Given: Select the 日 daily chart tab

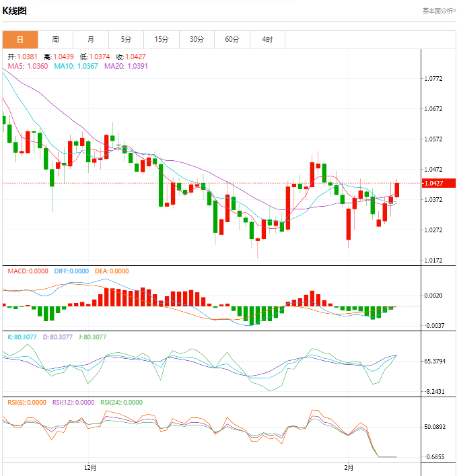Looking at the screenshot, I should (x=20, y=40).
